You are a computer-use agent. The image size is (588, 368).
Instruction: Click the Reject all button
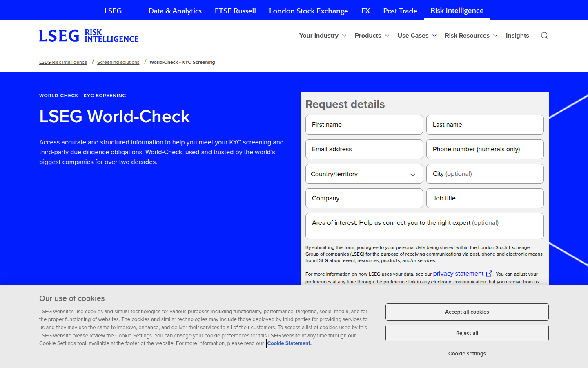(467, 333)
